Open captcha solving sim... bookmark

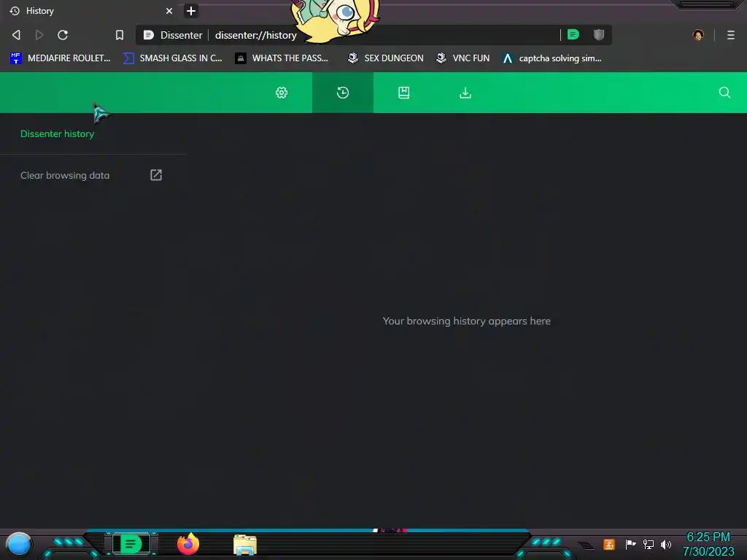552,58
